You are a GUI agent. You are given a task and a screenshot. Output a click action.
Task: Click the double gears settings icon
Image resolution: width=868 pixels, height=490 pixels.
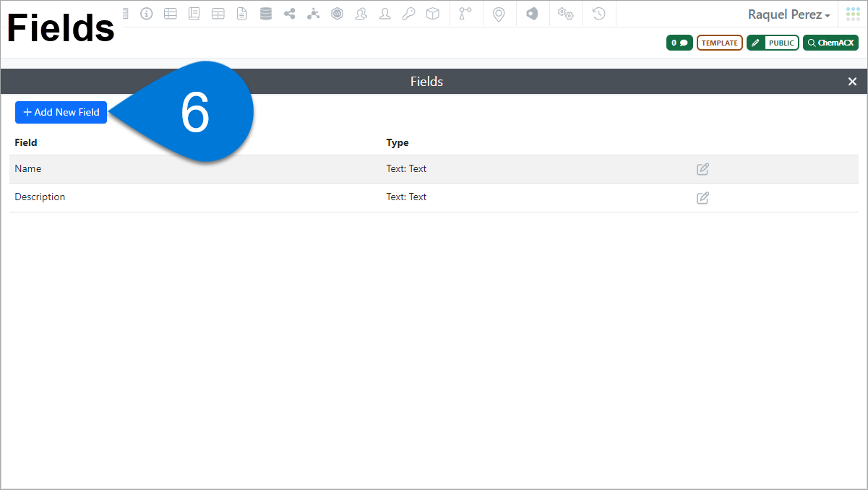pyautogui.click(x=565, y=14)
